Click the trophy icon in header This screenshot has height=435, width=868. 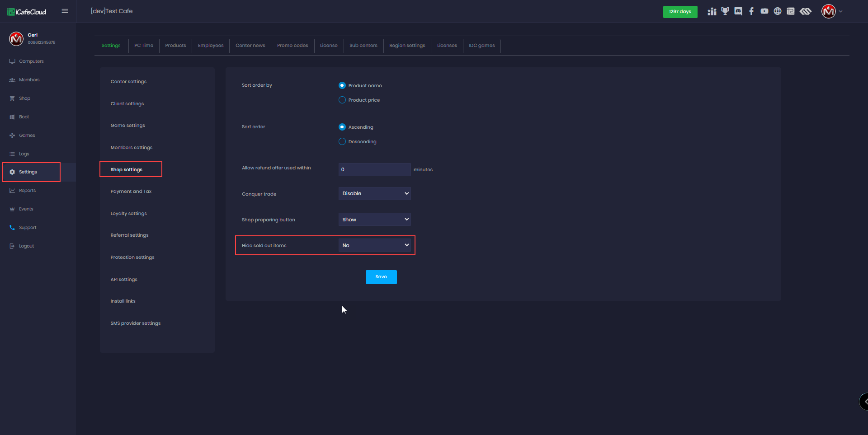pyautogui.click(x=725, y=11)
